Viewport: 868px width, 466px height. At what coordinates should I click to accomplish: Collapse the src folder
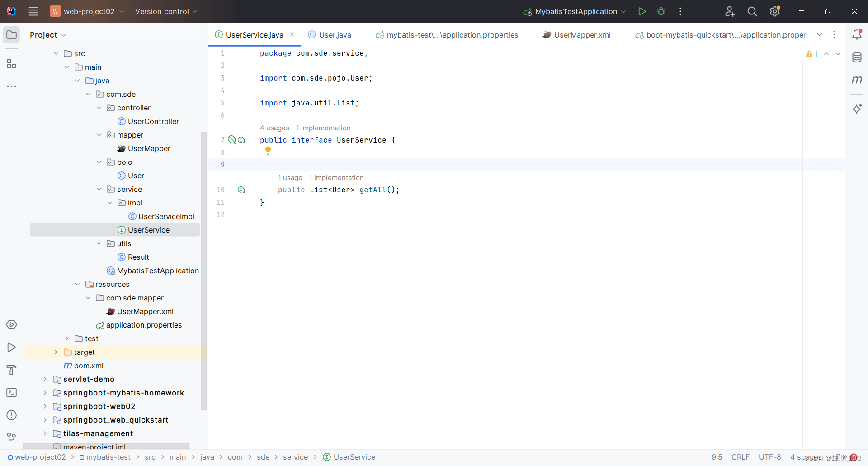[x=56, y=53]
